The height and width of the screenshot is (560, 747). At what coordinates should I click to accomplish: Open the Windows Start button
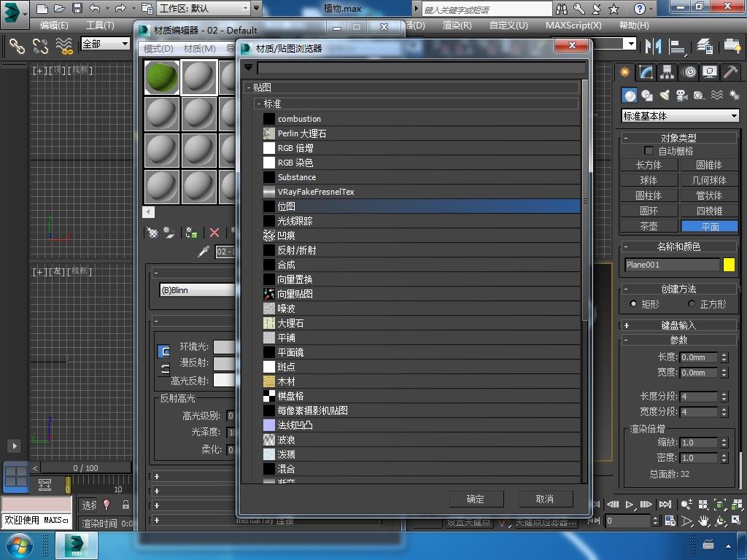[x=19, y=545]
